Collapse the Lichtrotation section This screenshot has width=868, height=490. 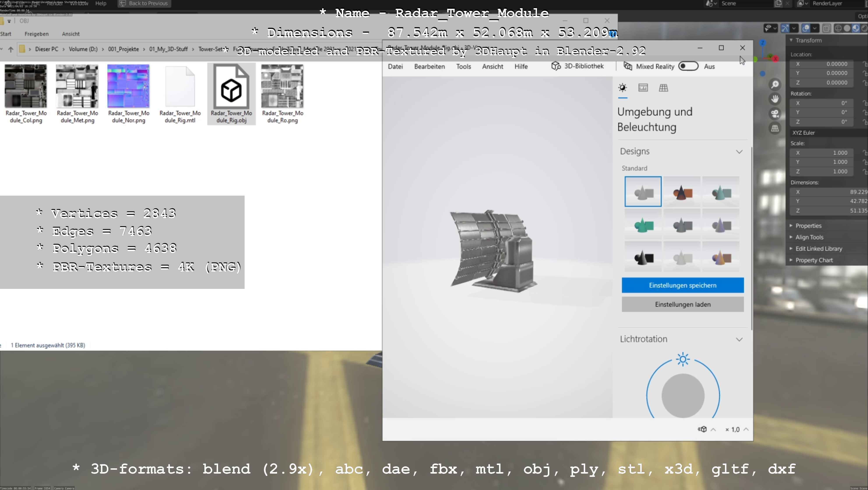tap(739, 339)
